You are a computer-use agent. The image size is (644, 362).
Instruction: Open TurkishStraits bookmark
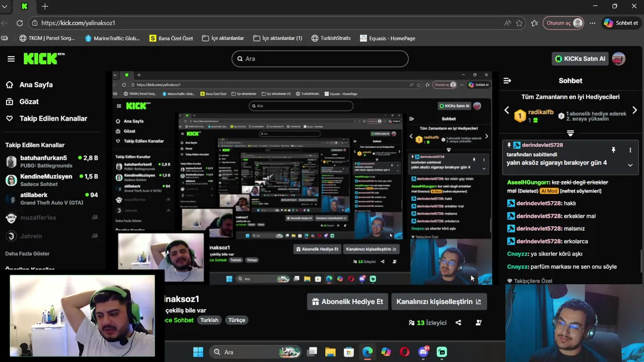[331, 38]
